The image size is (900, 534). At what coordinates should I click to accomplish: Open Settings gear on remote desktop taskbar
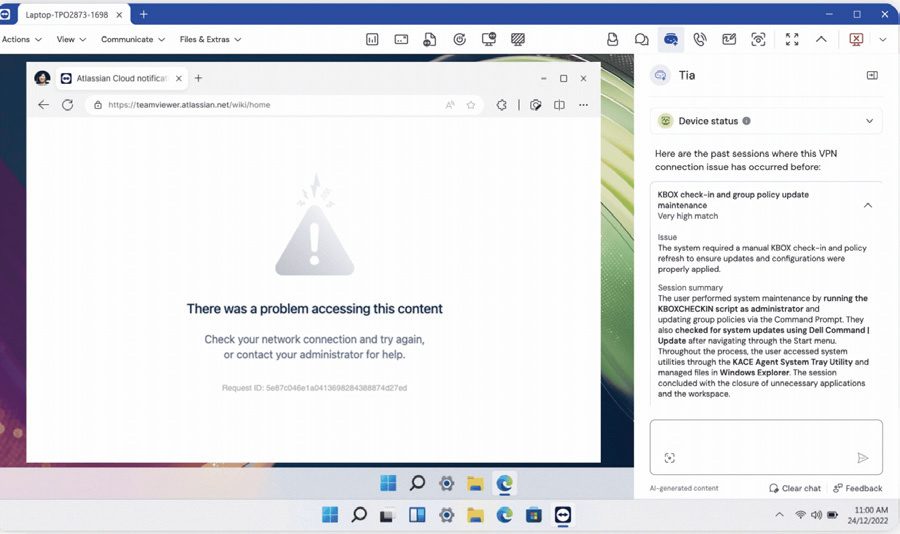click(x=447, y=483)
